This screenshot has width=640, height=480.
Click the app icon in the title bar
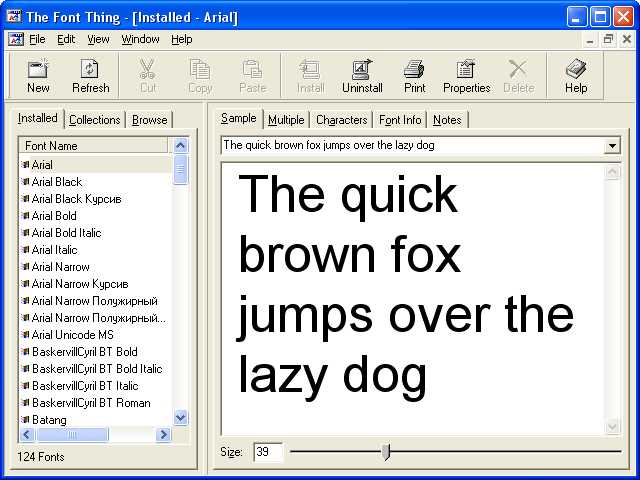coord(14,17)
